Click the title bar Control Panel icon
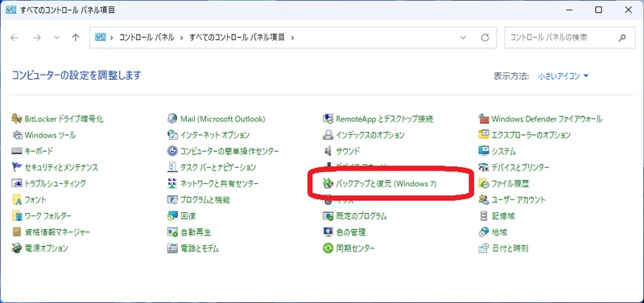Viewport: 644px width, 303px height. click(x=11, y=10)
